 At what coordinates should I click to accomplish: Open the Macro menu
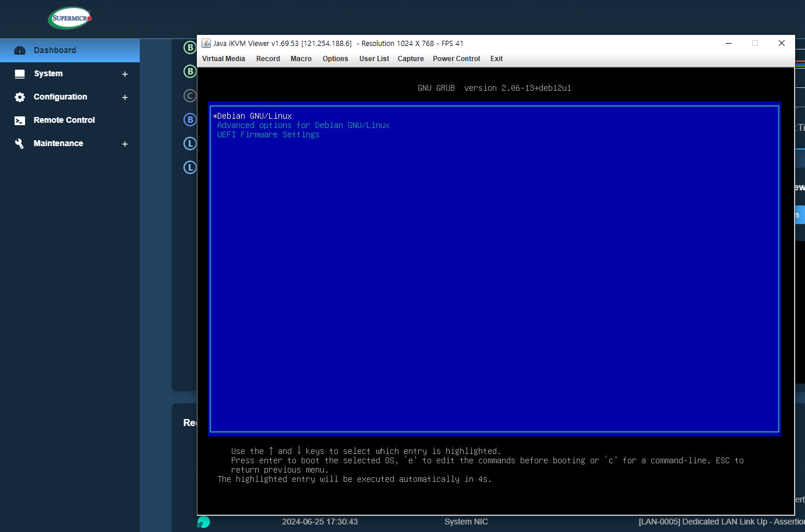(x=301, y=59)
